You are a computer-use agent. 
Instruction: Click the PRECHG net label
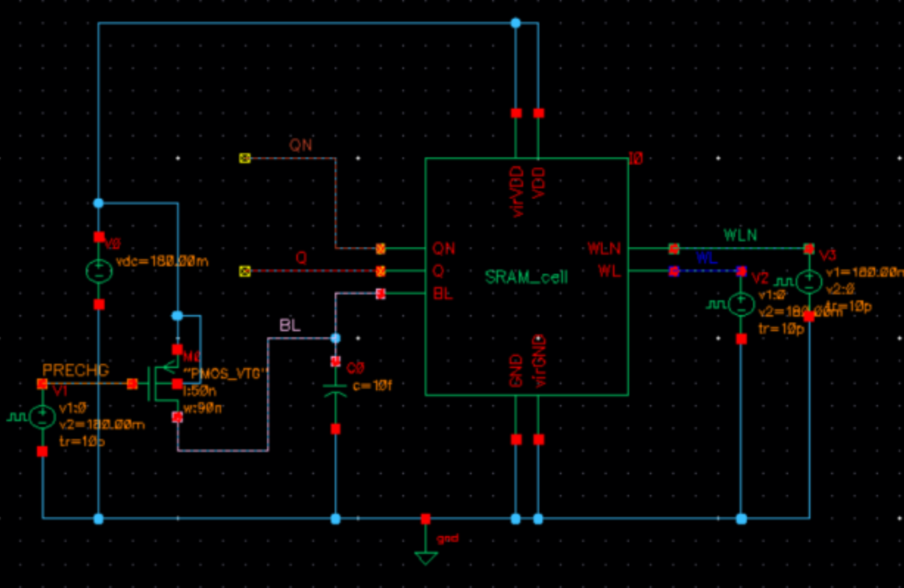(x=76, y=370)
